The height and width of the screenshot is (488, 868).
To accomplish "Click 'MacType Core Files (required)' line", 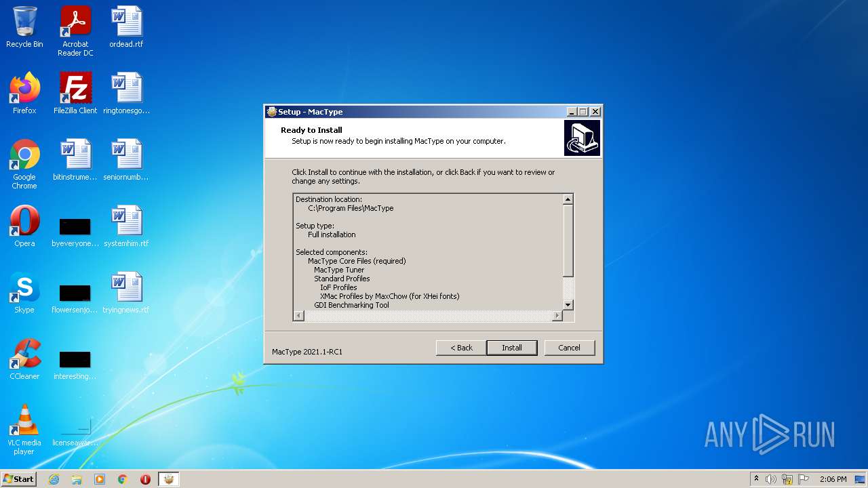I will 357,261.
